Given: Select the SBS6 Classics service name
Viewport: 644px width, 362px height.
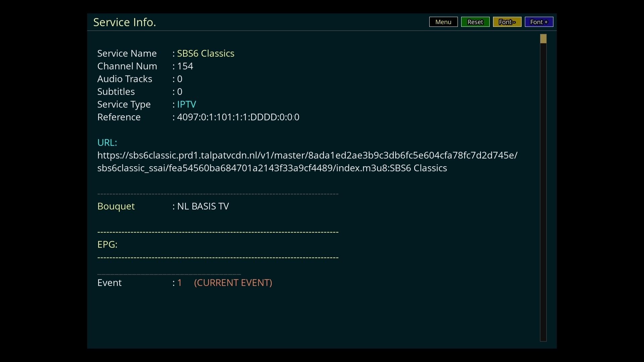Looking at the screenshot, I should click(205, 54).
